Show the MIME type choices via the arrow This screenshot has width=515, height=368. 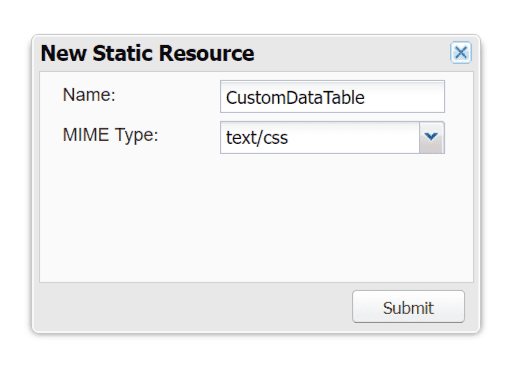[x=431, y=137]
